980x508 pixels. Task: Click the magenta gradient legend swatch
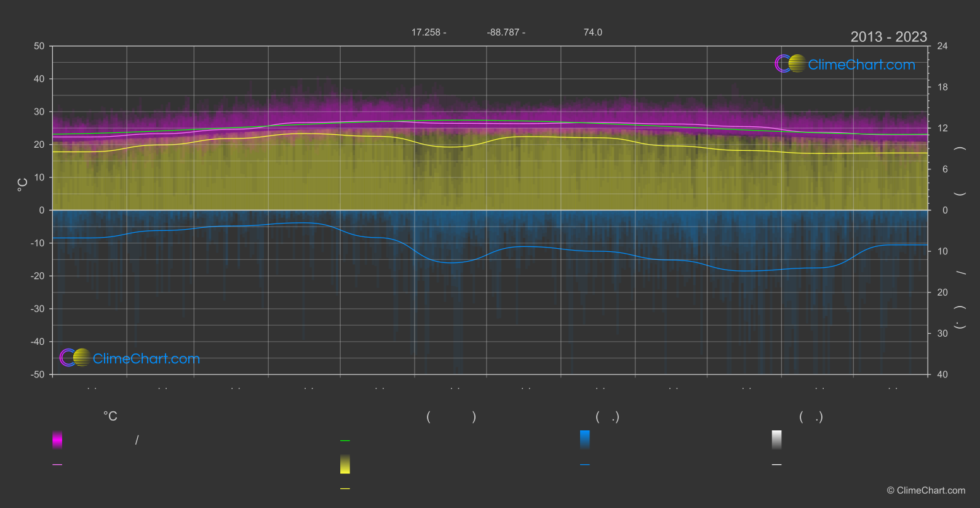[57, 440]
